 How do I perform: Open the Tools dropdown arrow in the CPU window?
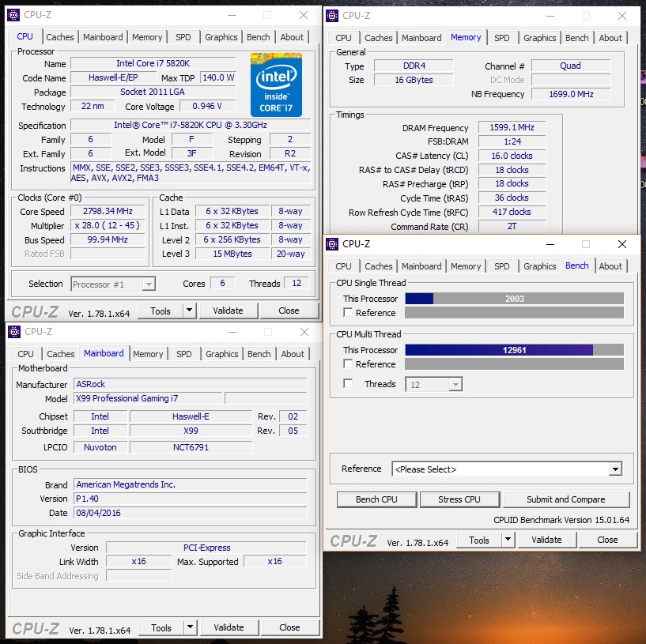(190, 311)
